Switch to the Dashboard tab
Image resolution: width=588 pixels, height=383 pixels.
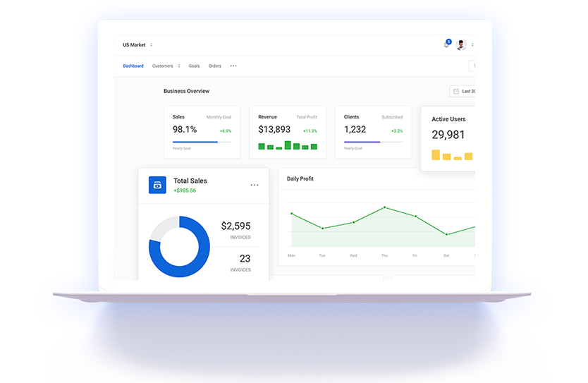coord(133,66)
